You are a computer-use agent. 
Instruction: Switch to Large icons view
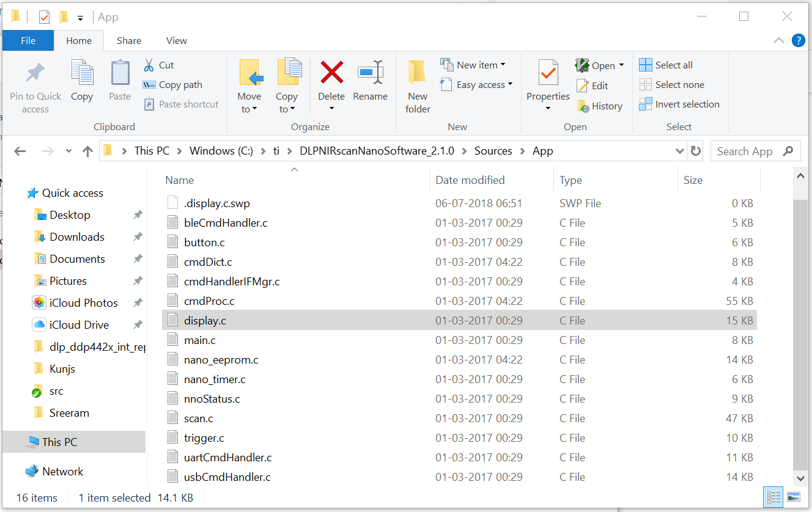794,497
